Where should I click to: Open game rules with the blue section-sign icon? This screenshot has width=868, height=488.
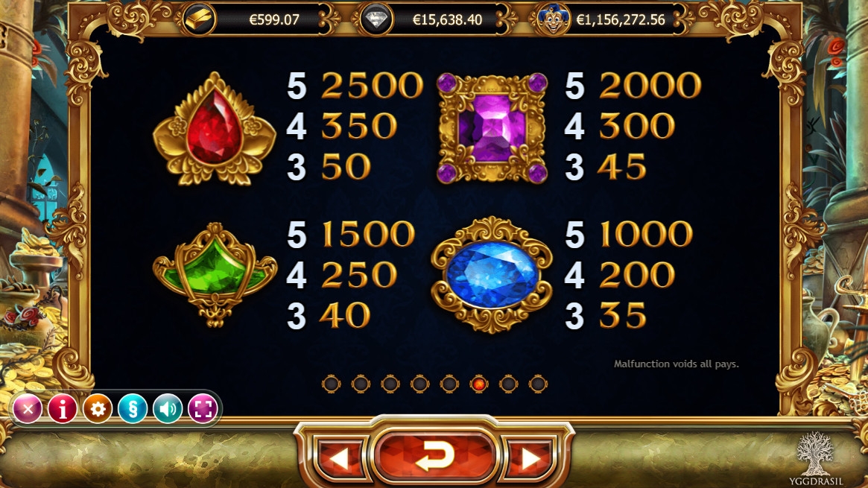tap(133, 409)
